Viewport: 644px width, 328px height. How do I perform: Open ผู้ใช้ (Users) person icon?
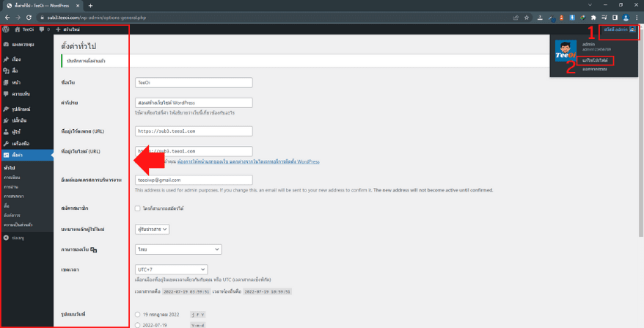[x=6, y=132]
